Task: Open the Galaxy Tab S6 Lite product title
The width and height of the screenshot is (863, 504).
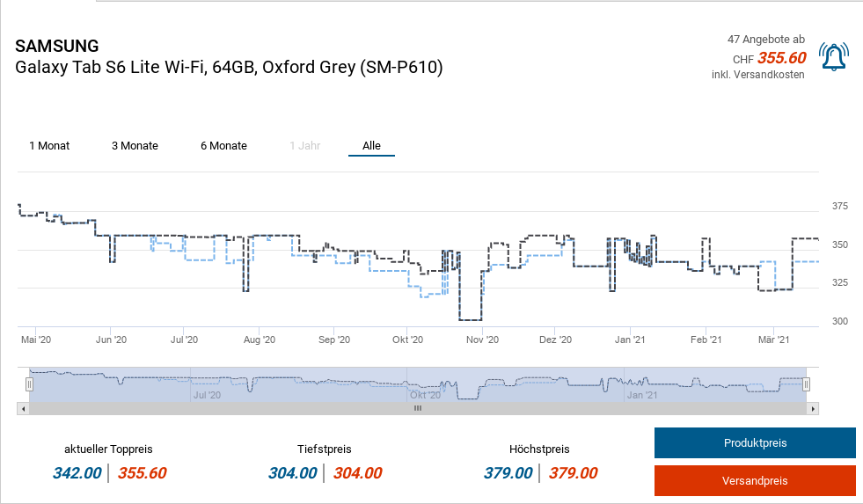Action: tap(229, 68)
